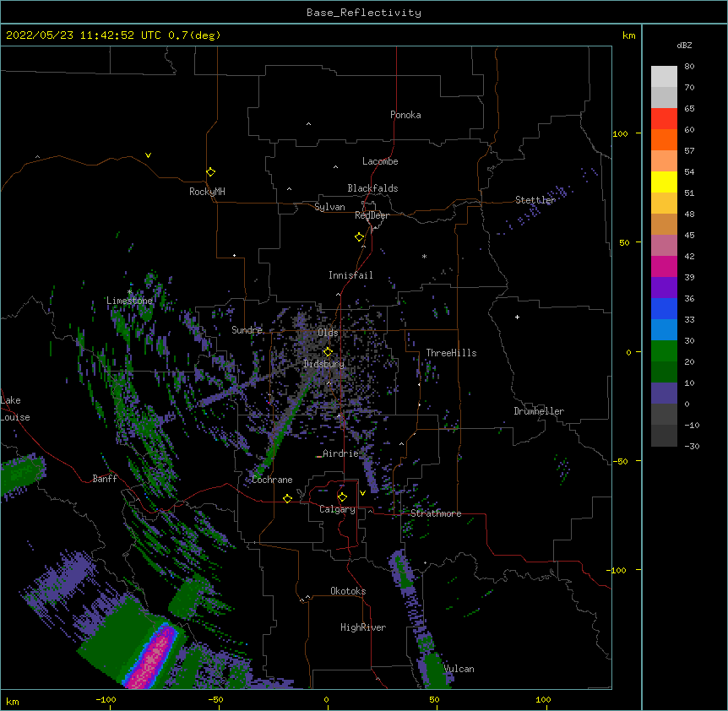Screen dimensions: 728x711
Task: Click the yellow marker at Rocky MH
Action: 210,172
